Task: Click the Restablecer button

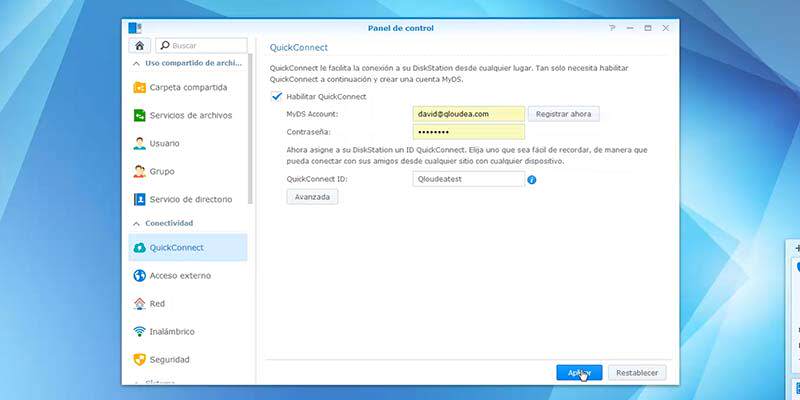Action: coord(637,372)
